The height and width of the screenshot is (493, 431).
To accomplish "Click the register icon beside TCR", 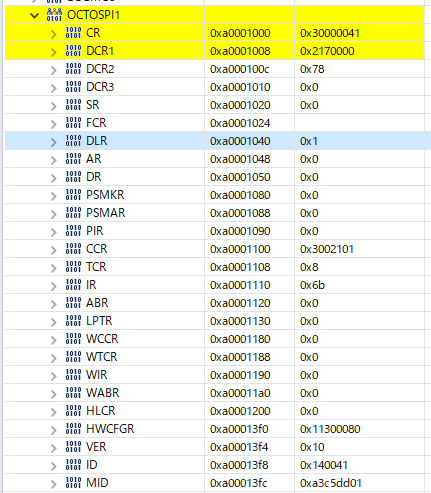I will pyautogui.click(x=73, y=267).
